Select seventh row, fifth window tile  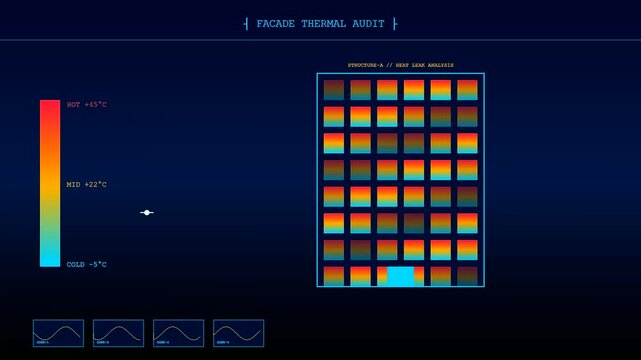click(441, 250)
